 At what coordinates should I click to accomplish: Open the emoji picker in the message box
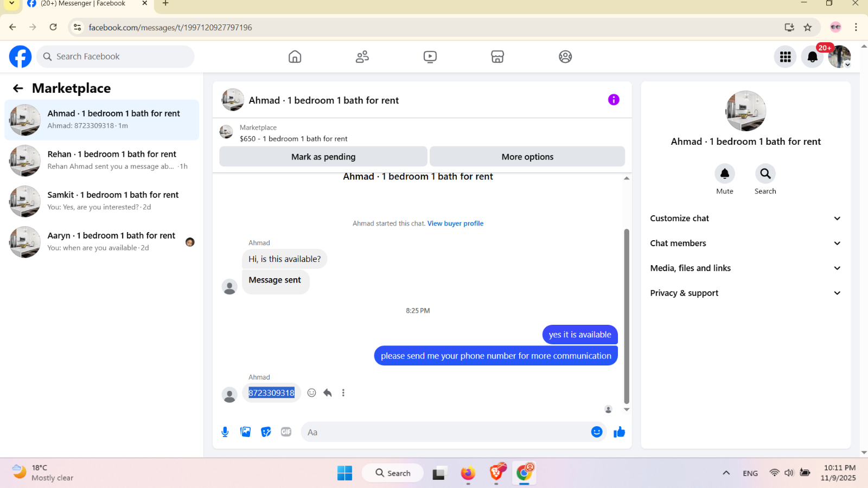tap(597, 432)
